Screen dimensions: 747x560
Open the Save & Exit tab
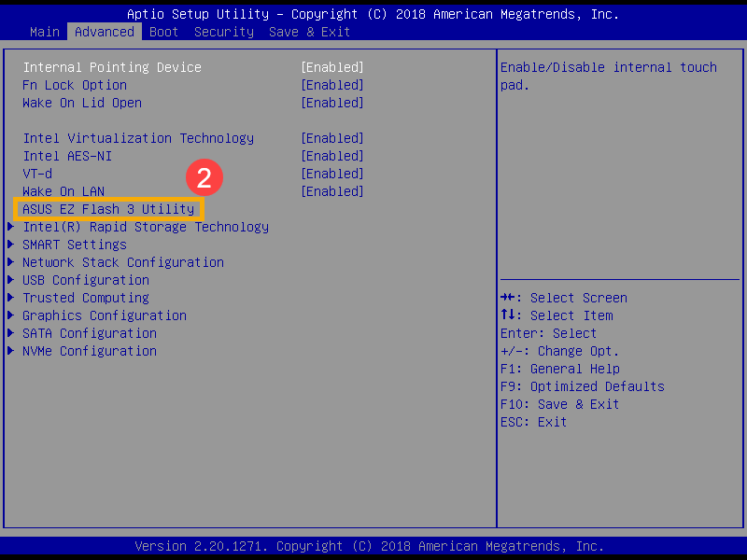click(309, 32)
